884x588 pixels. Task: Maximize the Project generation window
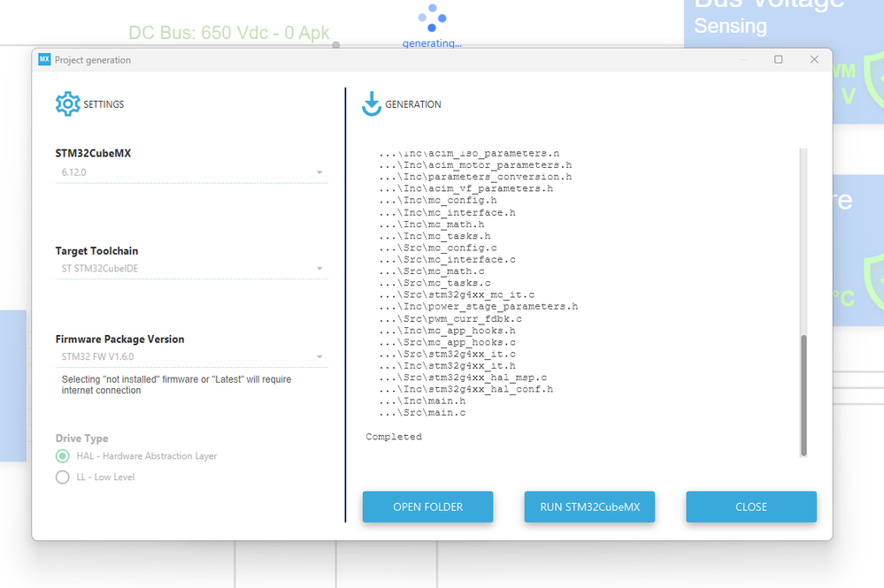779,59
